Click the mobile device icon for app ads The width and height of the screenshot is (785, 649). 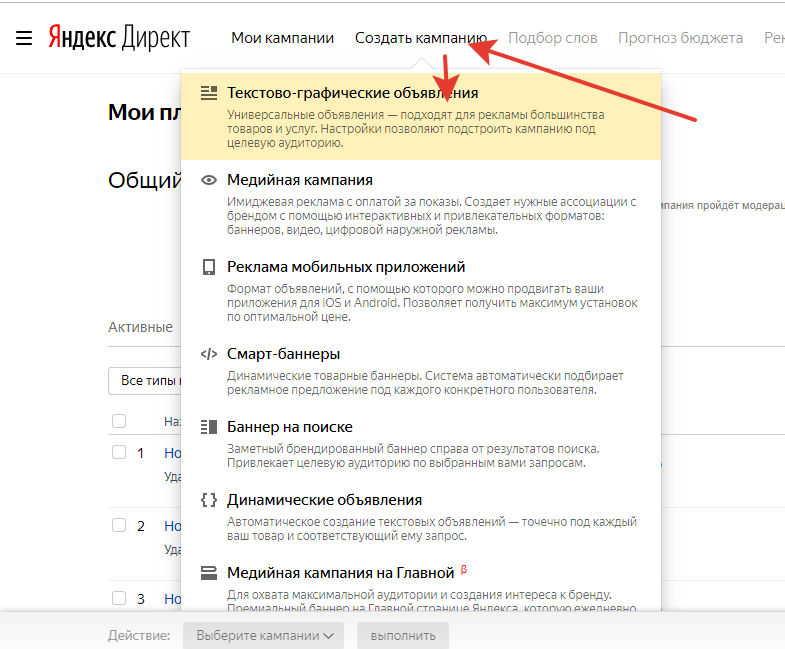tap(209, 267)
